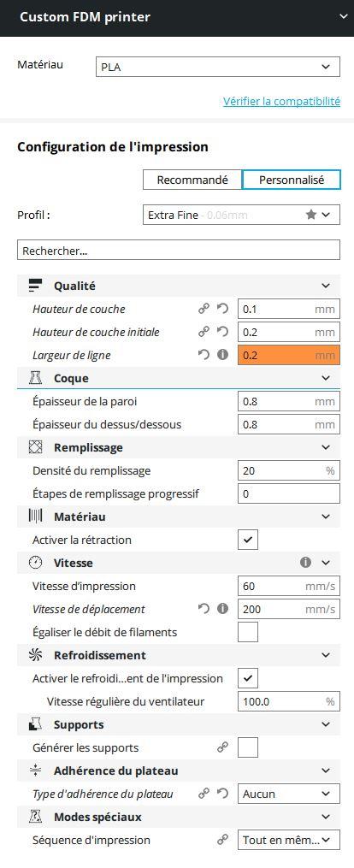Click link icon next to Séquence d'impression
This screenshot has width=354, height=868.
(x=223, y=840)
